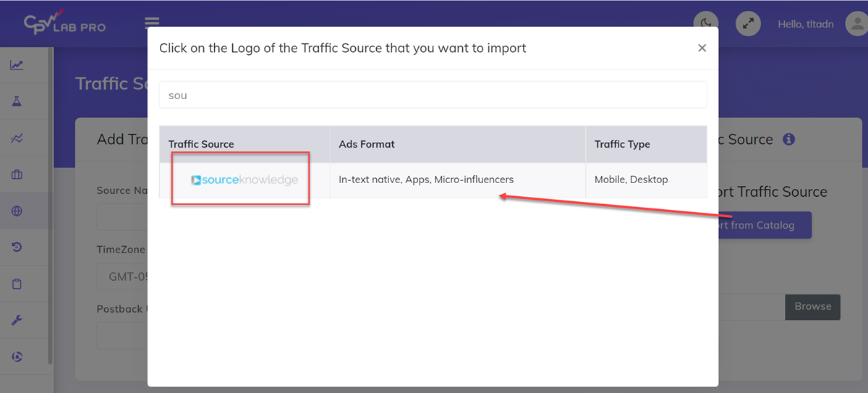
Task: Open the history sidebar icon
Action: pos(17,248)
